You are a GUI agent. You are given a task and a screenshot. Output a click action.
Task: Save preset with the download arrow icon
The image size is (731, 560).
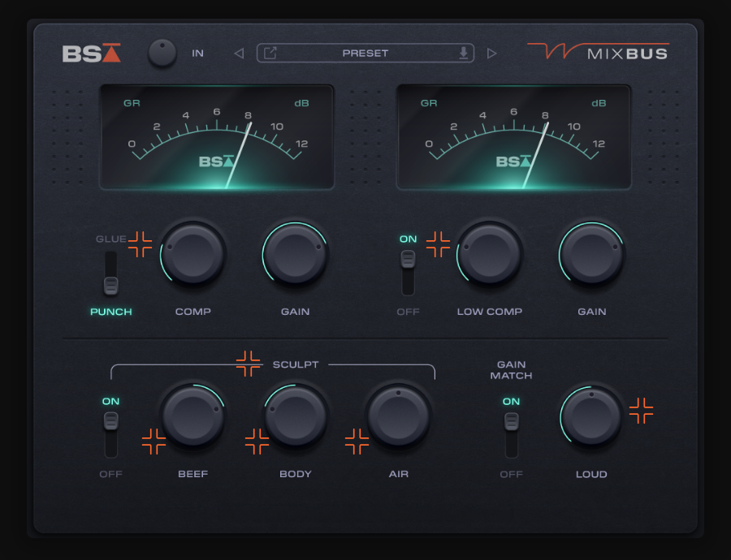point(463,53)
